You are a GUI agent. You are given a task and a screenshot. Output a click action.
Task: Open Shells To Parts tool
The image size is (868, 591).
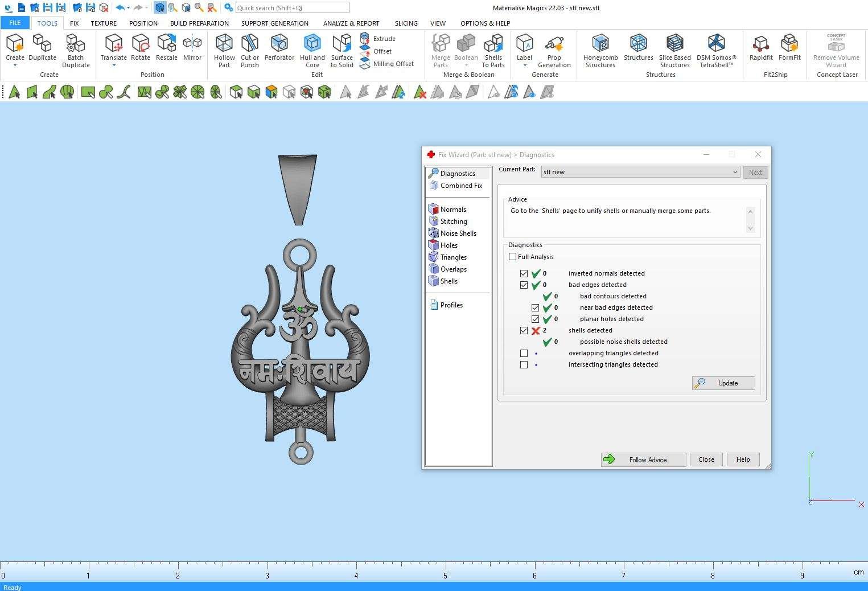coord(493,50)
